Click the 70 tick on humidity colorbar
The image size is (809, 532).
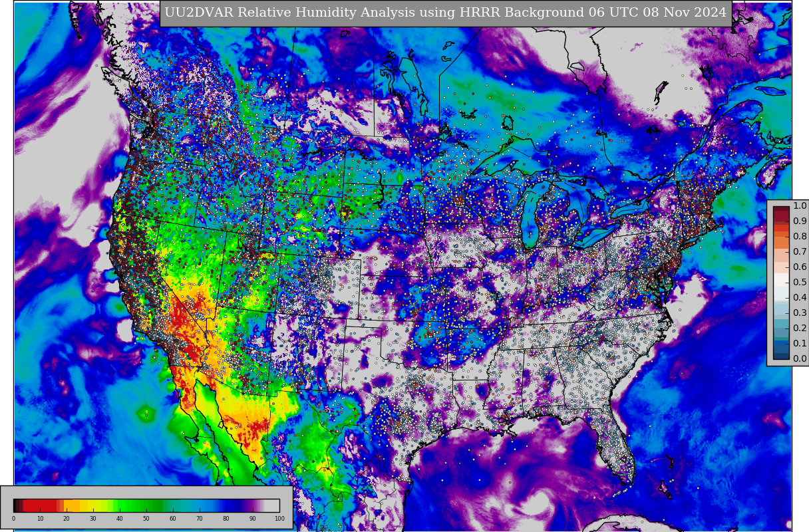tap(200, 519)
